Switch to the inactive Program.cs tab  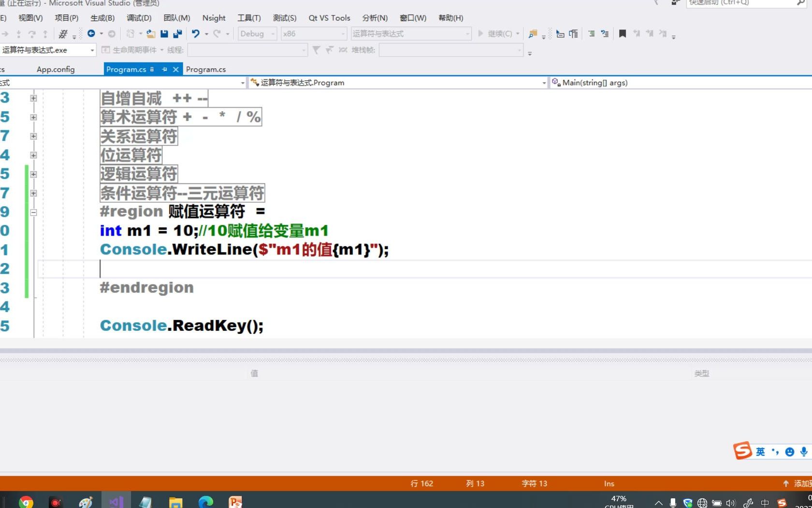[206, 69]
